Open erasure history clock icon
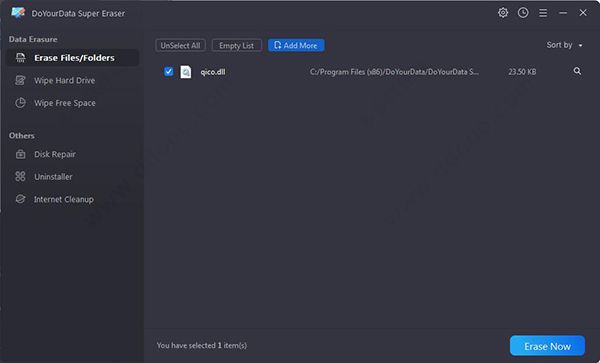This screenshot has height=363, width=600. click(523, 13)
